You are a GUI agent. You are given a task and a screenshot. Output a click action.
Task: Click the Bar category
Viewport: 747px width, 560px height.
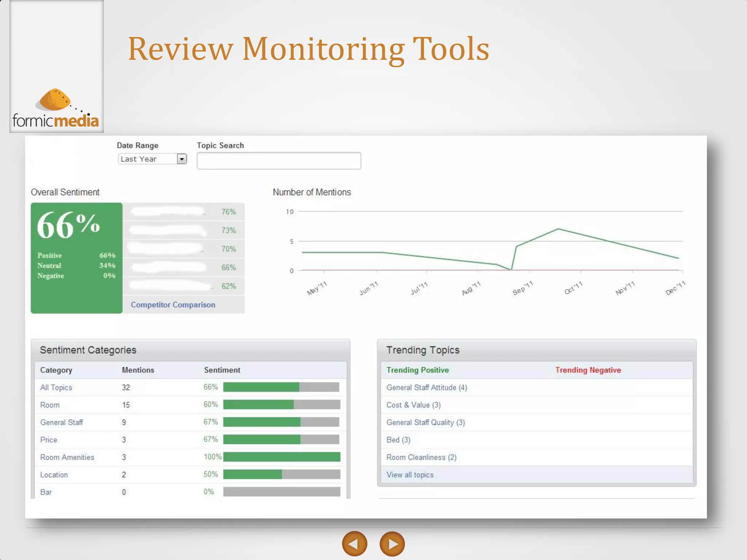[x=46, y=492]
